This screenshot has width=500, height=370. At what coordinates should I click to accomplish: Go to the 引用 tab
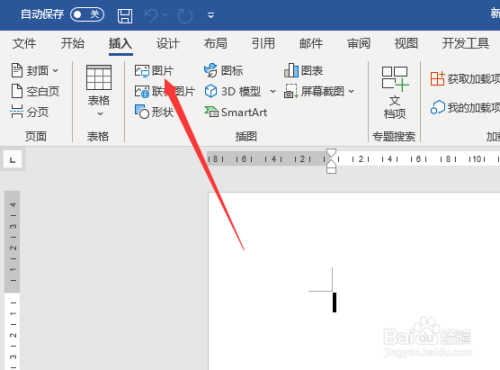(x=263, y=43)
